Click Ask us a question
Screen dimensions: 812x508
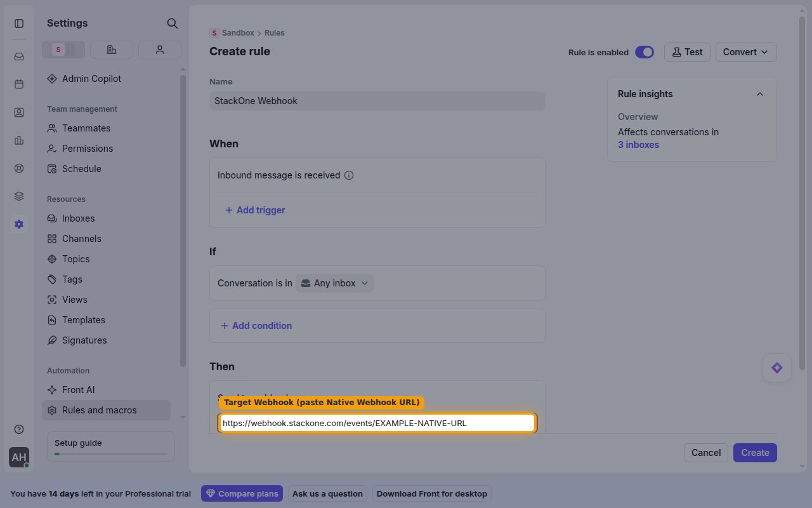[x=327, y=493]
